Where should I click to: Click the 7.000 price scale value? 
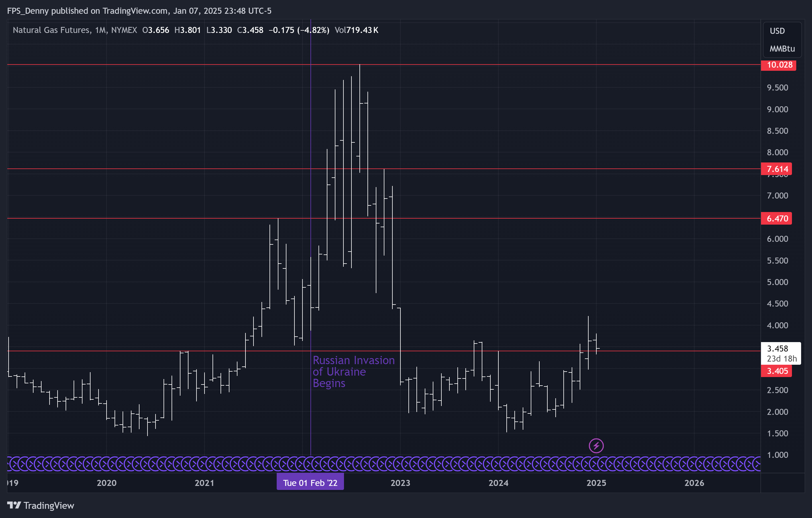point(777,196)
